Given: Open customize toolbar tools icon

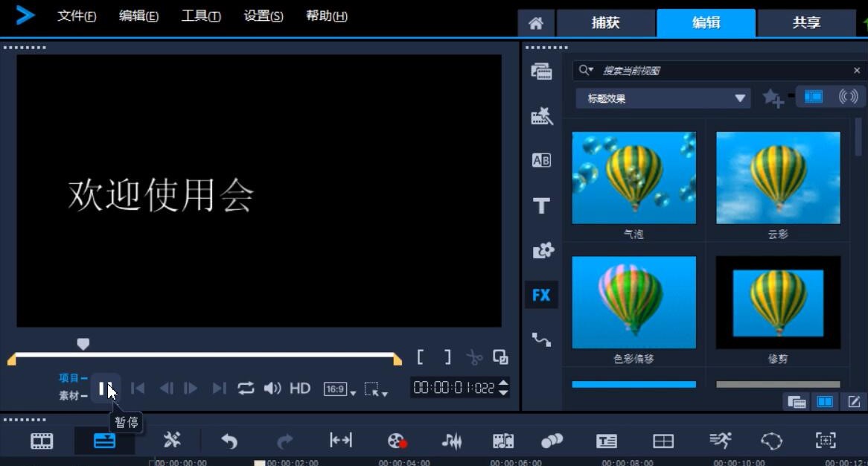Looking at the screenshot, I should (x=172, y=441).
